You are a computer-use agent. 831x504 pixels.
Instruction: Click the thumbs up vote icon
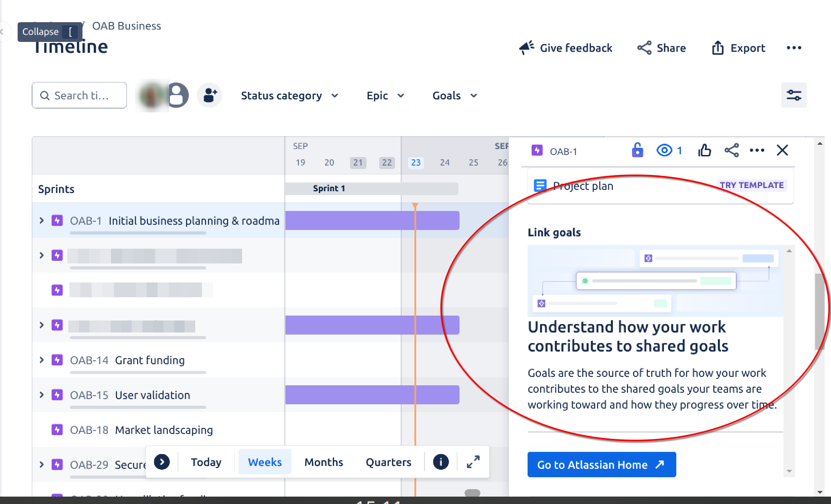(704, 150)
